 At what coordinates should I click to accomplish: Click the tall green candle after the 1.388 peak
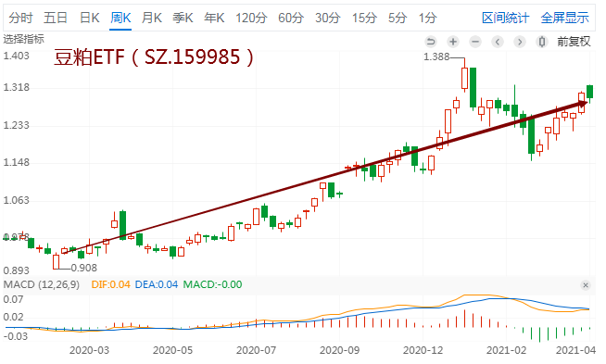tap(473, 88)
